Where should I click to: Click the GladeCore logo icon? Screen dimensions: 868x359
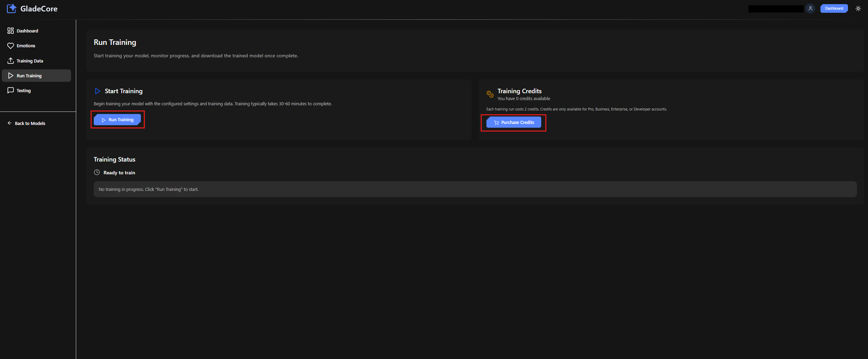click(11, 8)
